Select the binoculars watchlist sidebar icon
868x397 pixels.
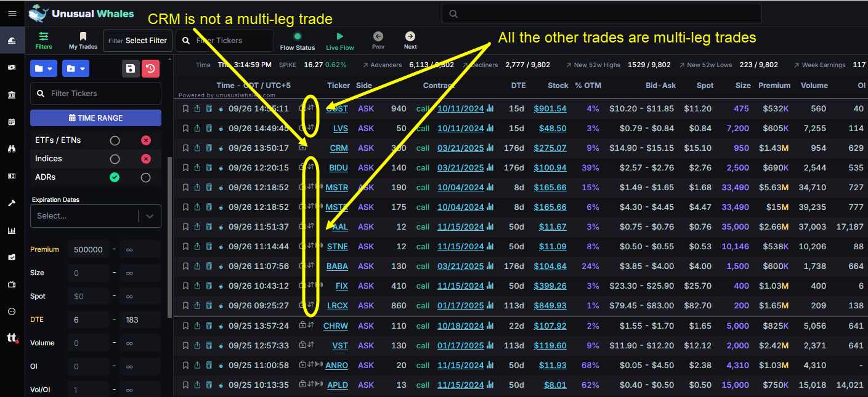(11, 149)
